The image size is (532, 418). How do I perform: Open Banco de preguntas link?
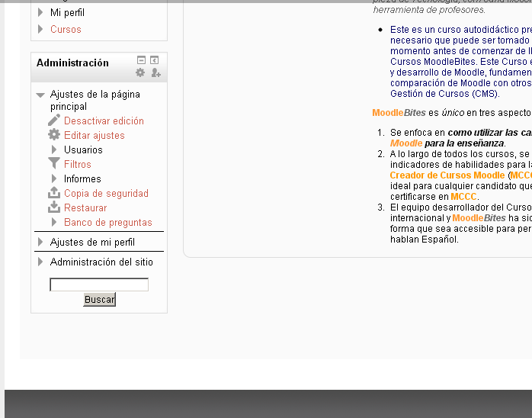[107, 222]
